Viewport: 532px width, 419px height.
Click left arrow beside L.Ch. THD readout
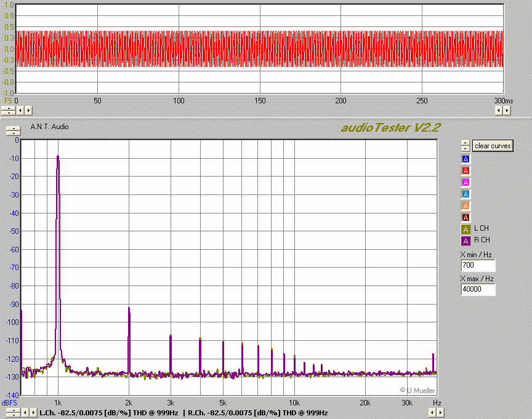tap(25, 413)
